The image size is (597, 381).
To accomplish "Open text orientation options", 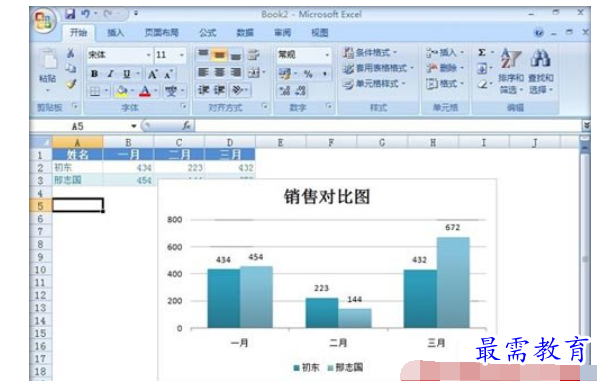I will [238, 90].
